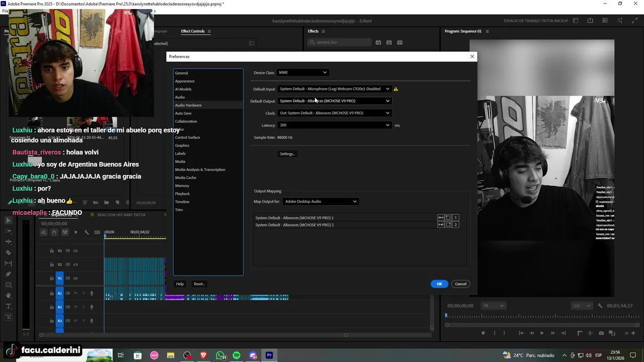
Task: Select the Razor tool
Action: tap(8, 252)
